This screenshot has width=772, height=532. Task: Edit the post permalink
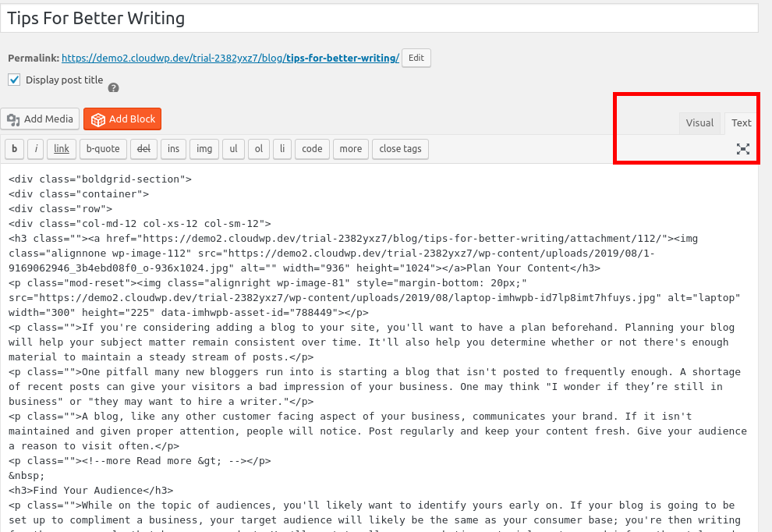[416, 58]
